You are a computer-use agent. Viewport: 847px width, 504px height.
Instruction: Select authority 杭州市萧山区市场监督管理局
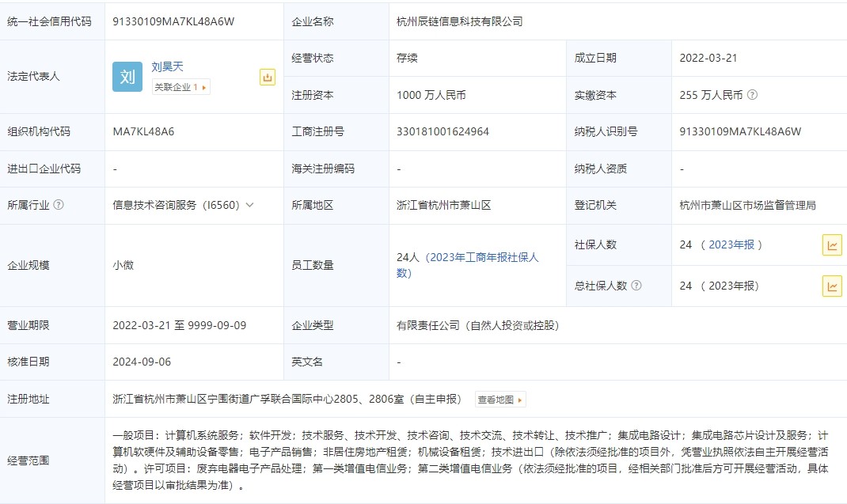(747, 205)
